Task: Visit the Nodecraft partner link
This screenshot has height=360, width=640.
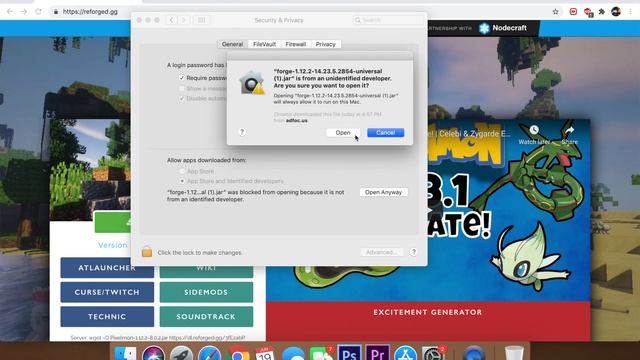Action: click(x=503, y=28)
